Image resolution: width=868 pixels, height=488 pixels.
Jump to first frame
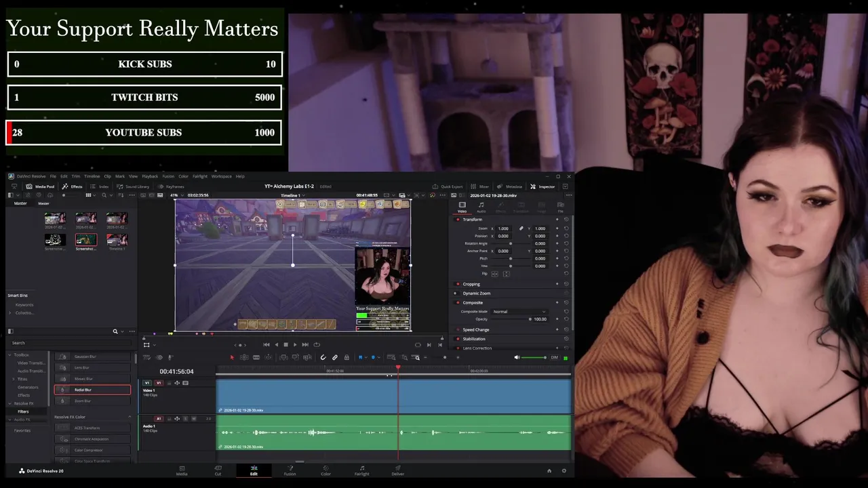pyautogui.click(x=266, y=344)
